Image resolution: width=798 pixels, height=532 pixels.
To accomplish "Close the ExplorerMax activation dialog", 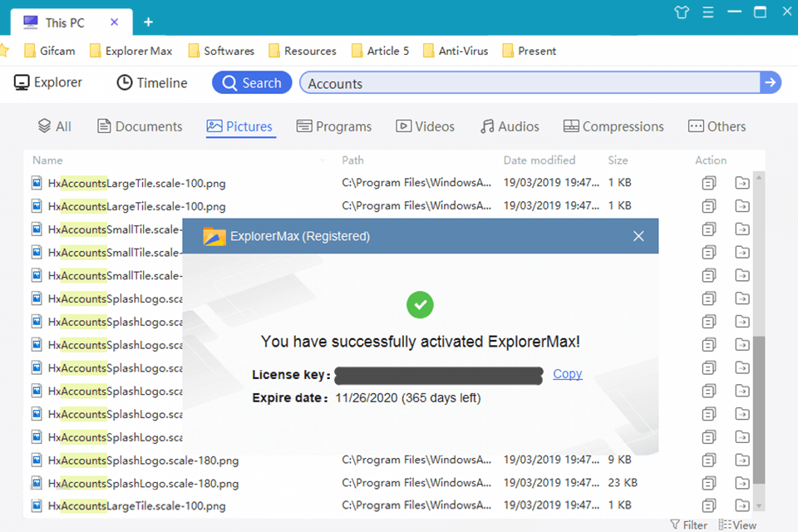I will pos(638,236).
